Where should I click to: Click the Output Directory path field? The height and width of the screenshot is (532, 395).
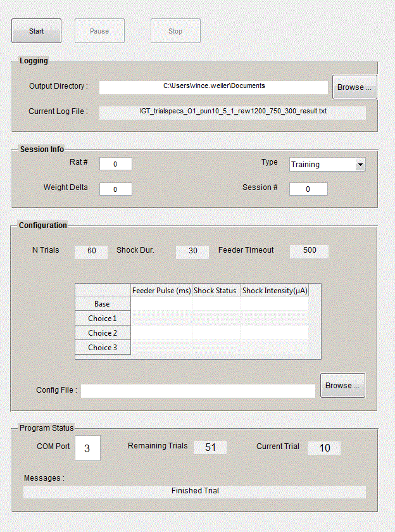[x=213, y=87]
